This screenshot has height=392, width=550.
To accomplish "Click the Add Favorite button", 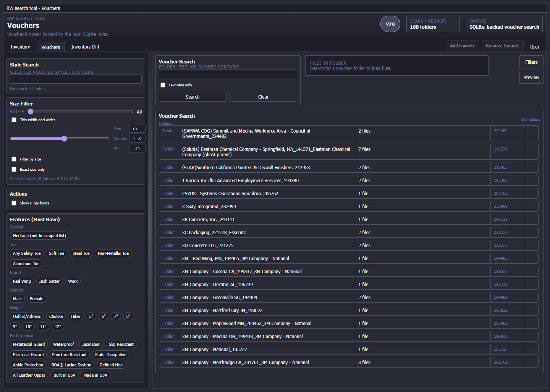I will (462, 46).
